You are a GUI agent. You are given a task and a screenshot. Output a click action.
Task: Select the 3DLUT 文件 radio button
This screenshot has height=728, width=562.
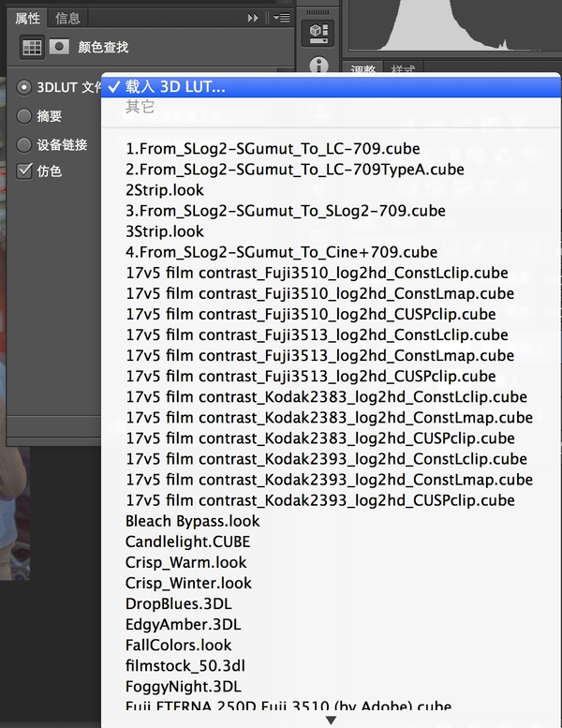23,87
